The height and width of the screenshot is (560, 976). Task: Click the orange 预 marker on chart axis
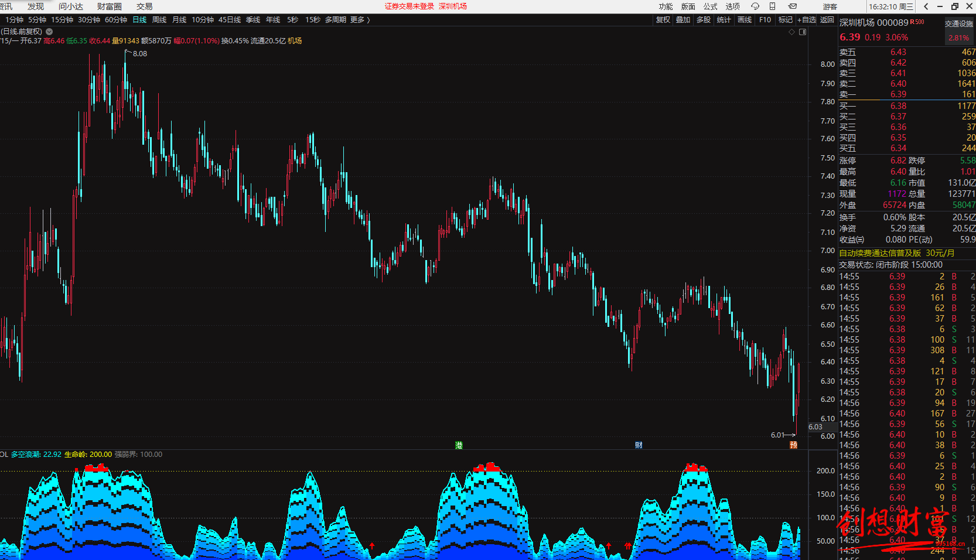[793, 445]
